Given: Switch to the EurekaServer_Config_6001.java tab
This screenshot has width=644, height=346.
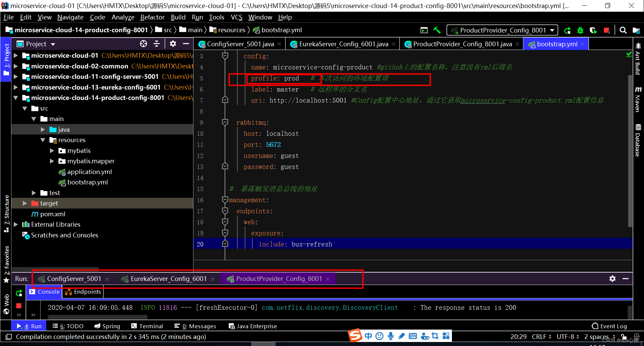Looking at the screenshot, I should (340, 44).
